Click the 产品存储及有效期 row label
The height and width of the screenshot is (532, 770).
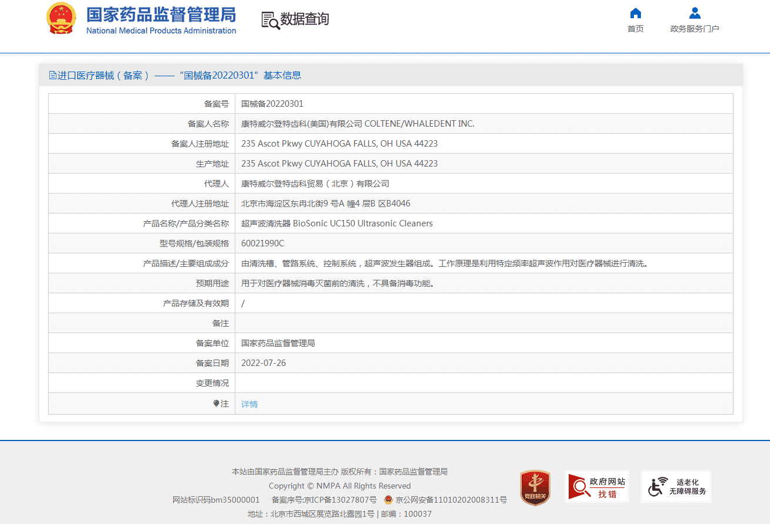(196, 303)
